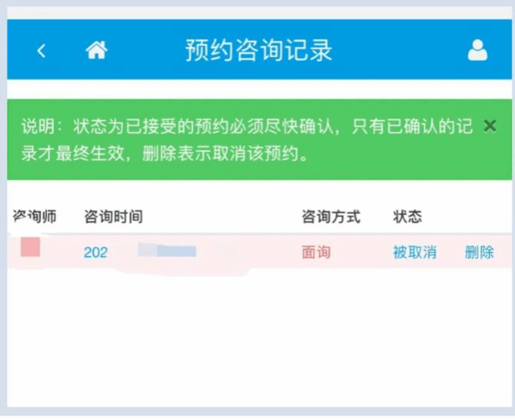Click the 被取消 status link
Screen dimensions: 515x420
tap(414, 252)
